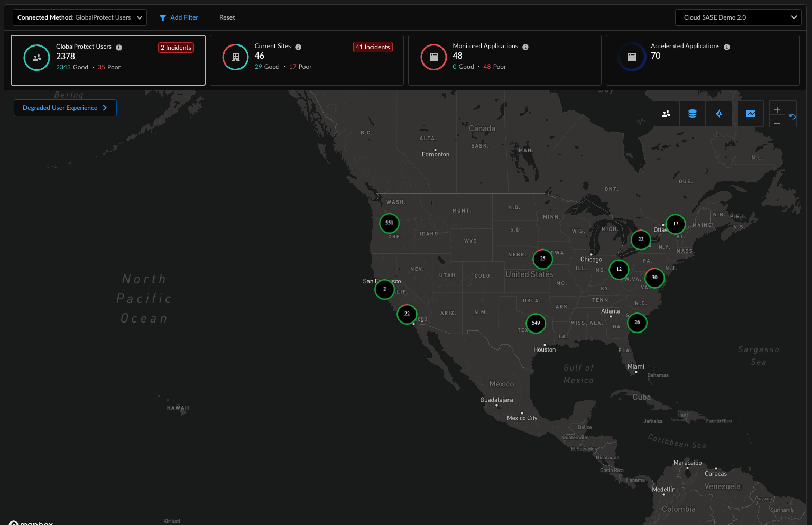The image size is (812, 525).
Task: Click the info icon beside Monitored Applications
Action: pyautogui.click(x=525, y=47)
